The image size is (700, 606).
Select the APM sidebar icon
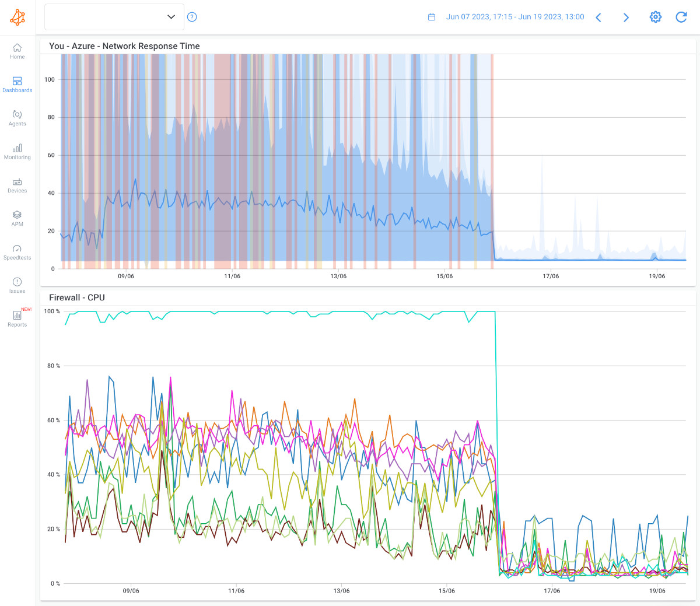pyautogui.click(x=17, y=218)
